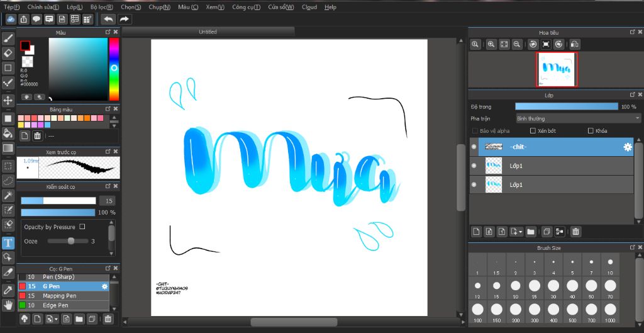
Task: Select the rectangular Select tool
Action: click(x=8, y=166)
